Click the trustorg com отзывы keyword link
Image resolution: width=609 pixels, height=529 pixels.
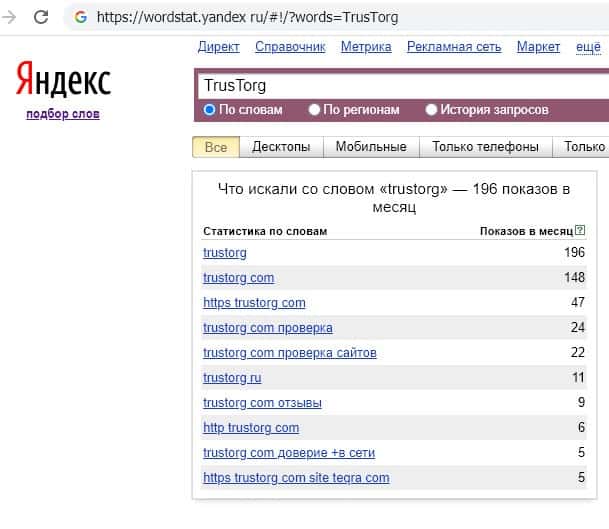pos(262,403)
